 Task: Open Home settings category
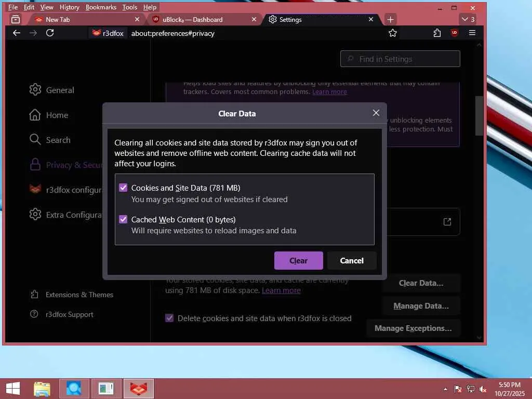(x=48, y=115)
